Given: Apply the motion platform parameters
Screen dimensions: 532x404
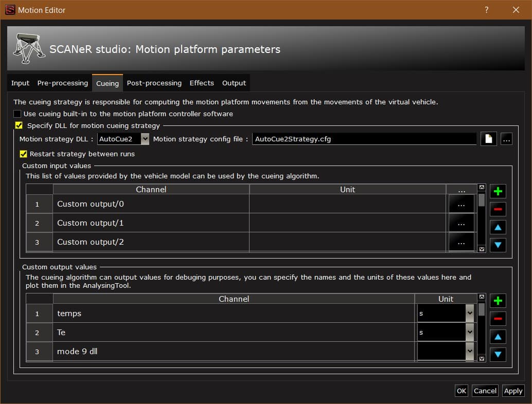Looking at the screenshot, I should click(x=513, y=391).
